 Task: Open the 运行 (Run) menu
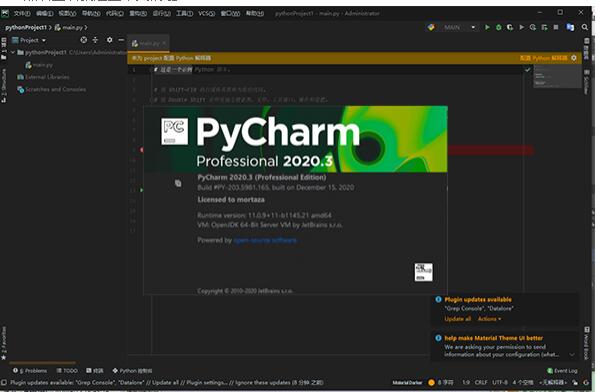click(x=162, y=14)
